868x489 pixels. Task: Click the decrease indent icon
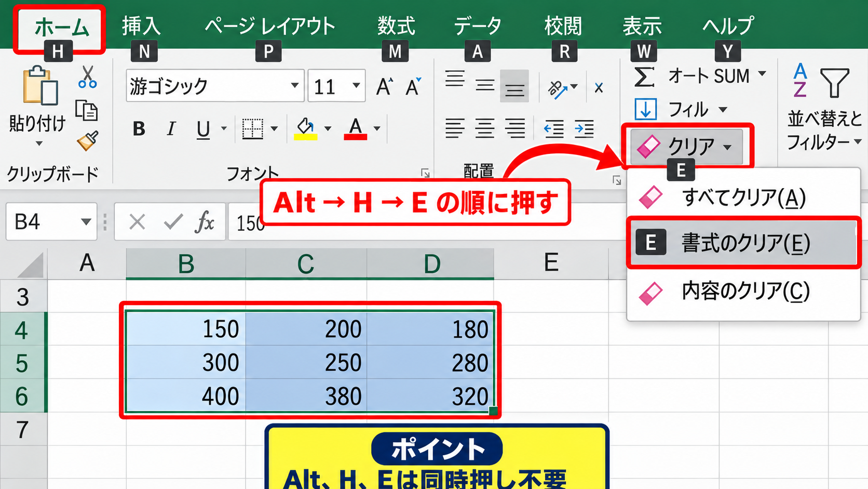pos(554,128)
